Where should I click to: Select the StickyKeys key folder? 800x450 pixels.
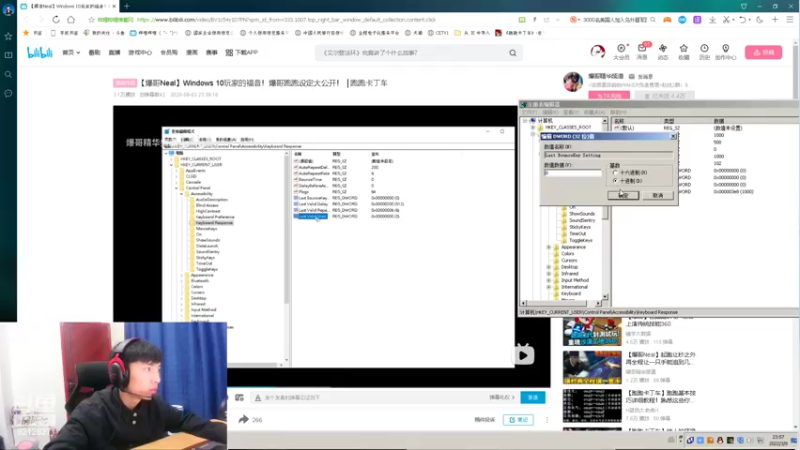coord(580,227)
